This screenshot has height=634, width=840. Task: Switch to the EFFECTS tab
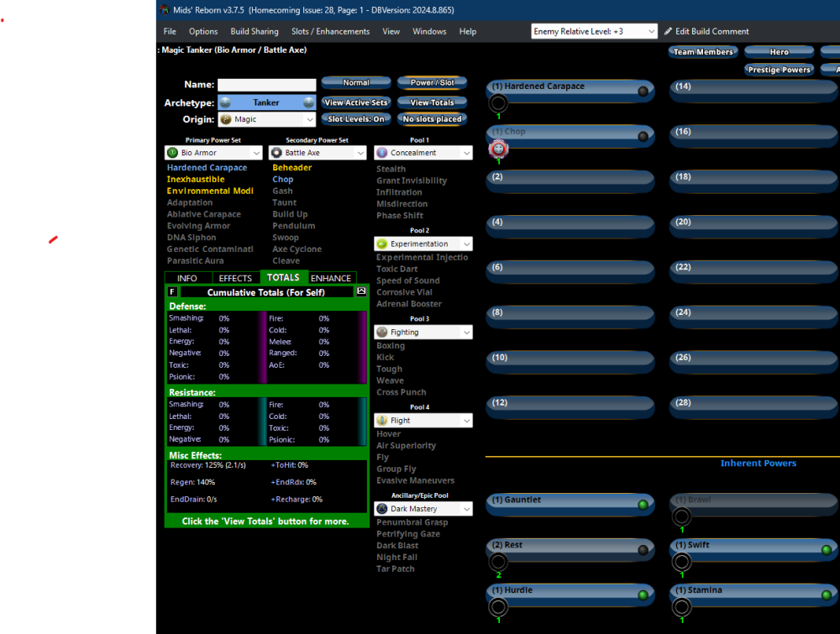[x=235, y=278]
